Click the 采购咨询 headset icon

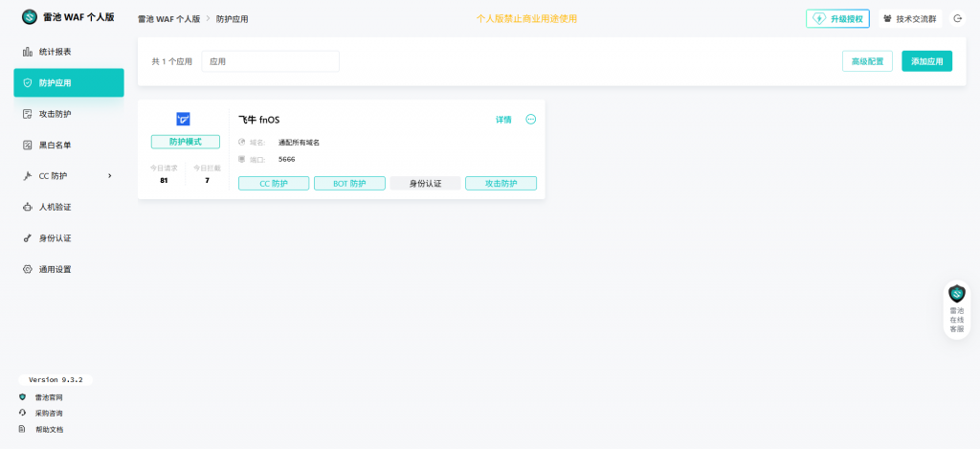[23, 413]
